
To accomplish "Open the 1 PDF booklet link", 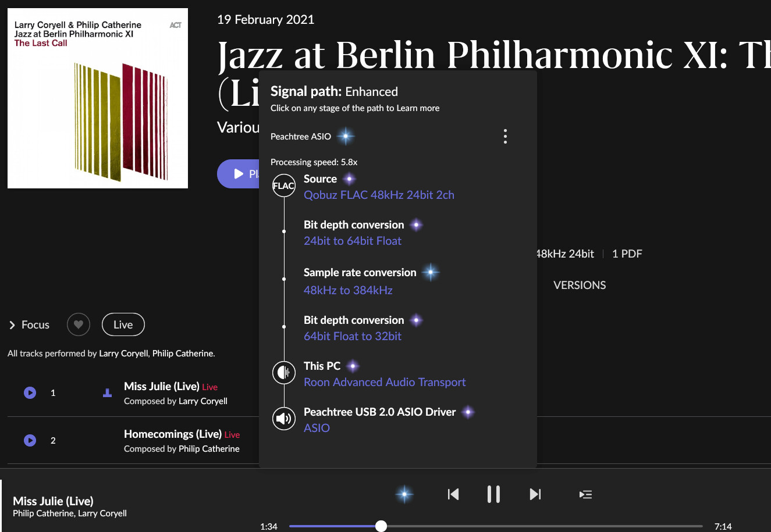I will tap(627, 254).
